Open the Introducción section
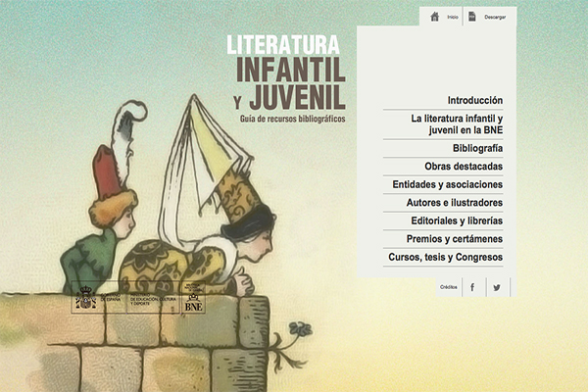The width and height of the screenshot is (588, 392). tap(474, 101)
